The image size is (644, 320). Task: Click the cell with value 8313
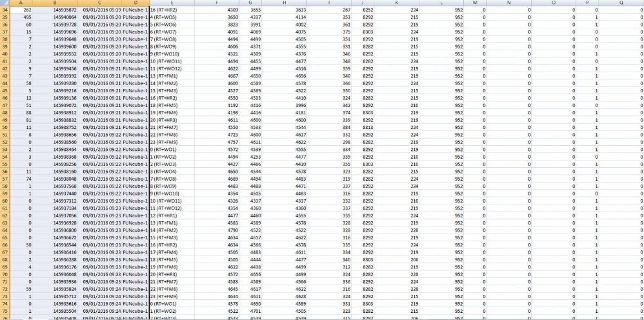(x=363, y=127)
